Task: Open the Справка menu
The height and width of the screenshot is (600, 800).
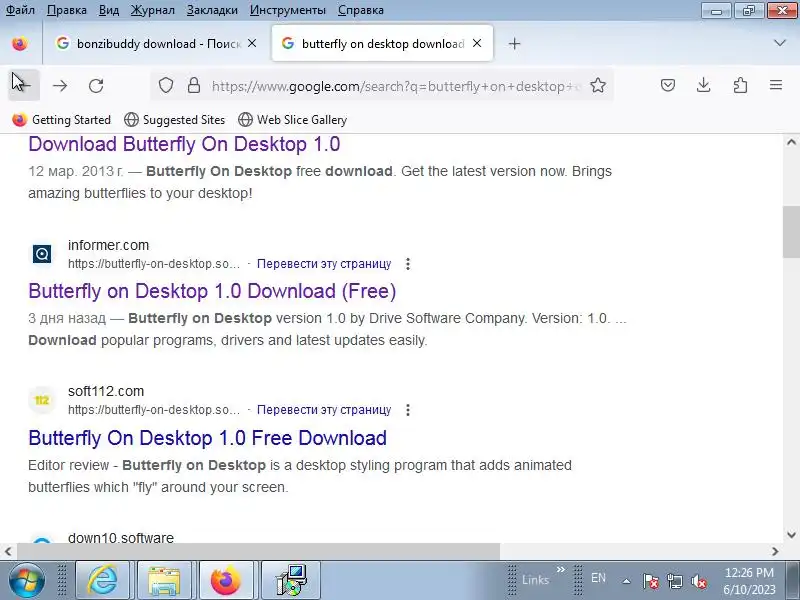Action: [x=361, y=10]
